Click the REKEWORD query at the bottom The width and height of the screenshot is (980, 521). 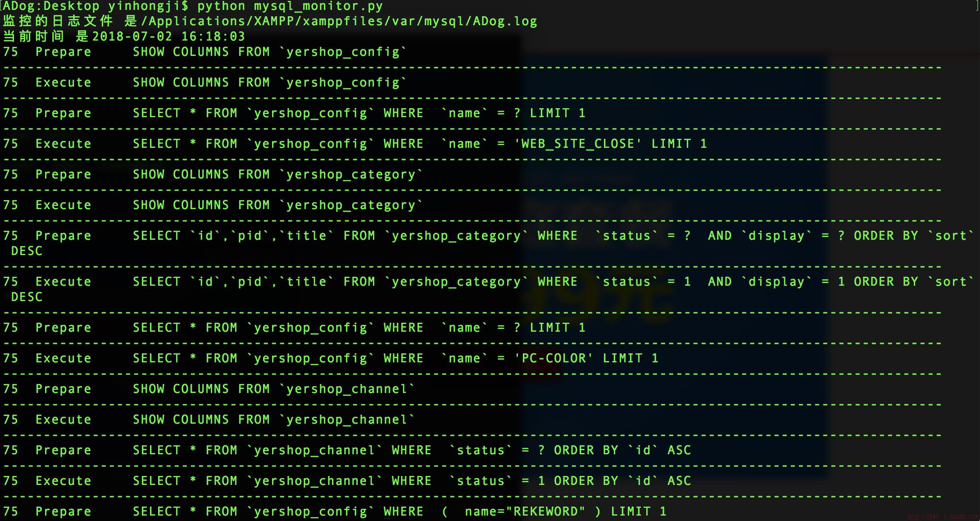point(396,511)
